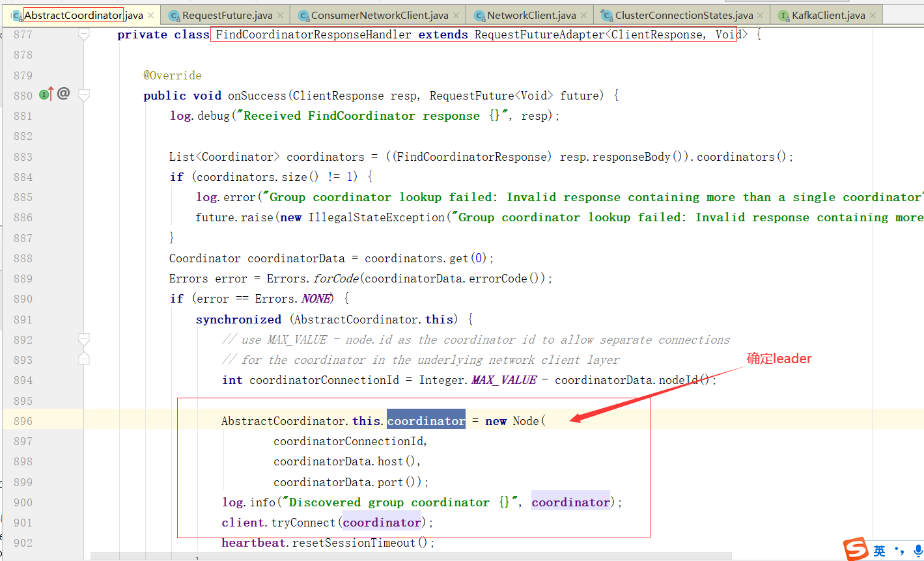Click Integer.MAX_VALUE on line 894

(x=477, y=380)
